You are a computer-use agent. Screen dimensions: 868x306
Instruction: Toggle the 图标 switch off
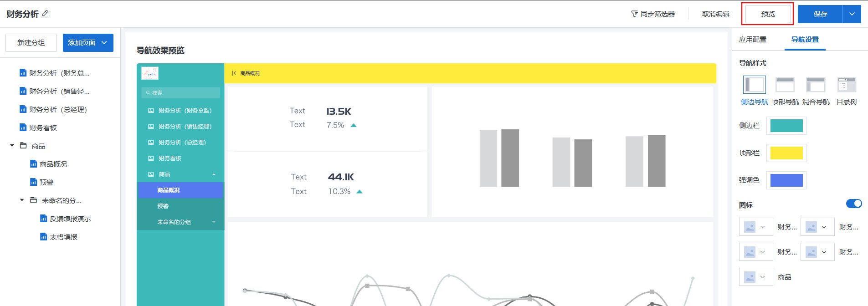pos(853,204)
